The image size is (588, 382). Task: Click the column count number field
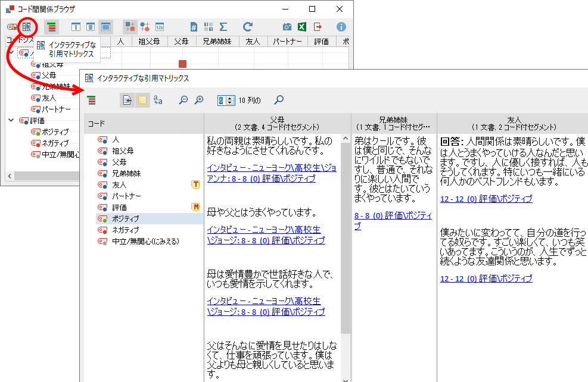222,101
